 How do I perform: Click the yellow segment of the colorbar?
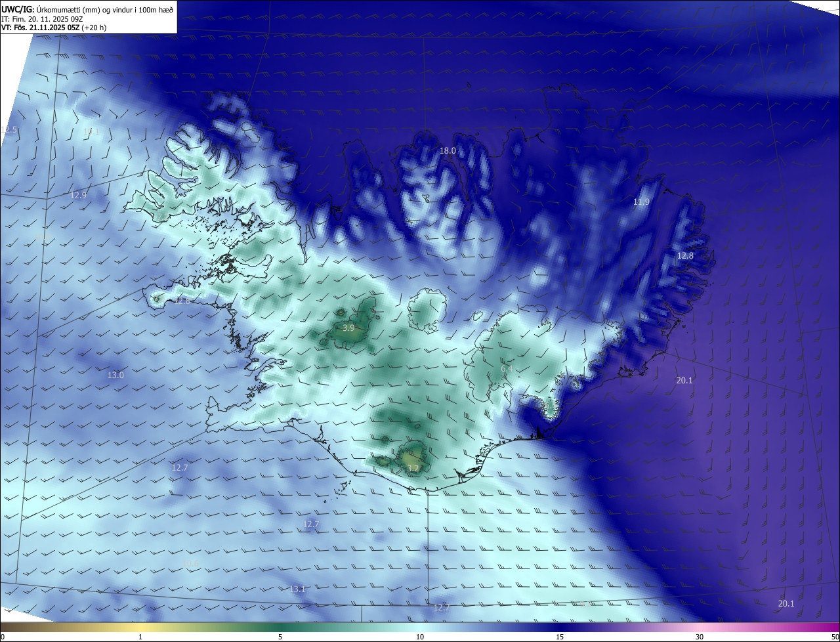click(x=140, y=628)
